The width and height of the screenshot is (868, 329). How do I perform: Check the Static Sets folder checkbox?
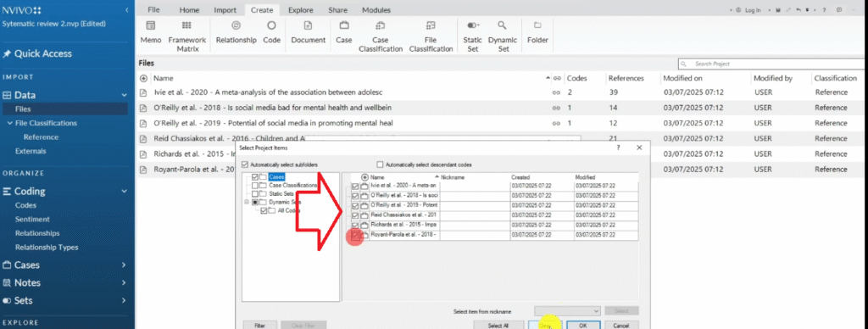pyautogui.click(x=254, y=194)
